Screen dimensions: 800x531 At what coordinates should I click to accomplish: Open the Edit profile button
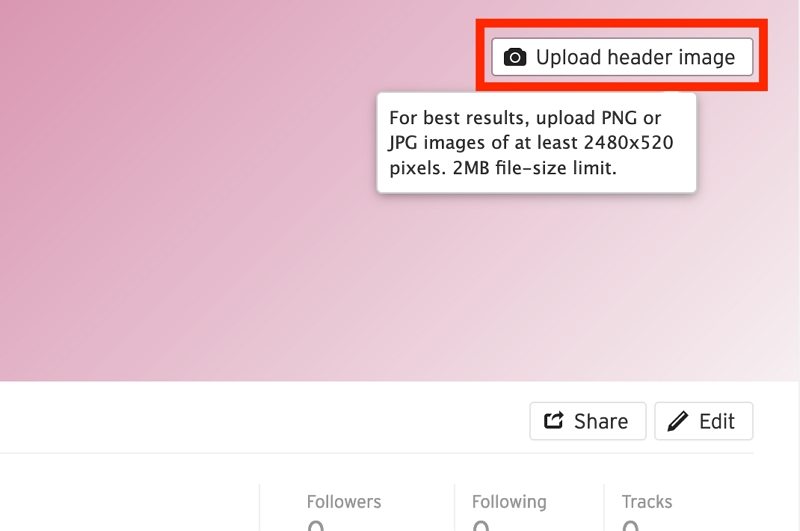pyautogui.click(x=704, y=421)
